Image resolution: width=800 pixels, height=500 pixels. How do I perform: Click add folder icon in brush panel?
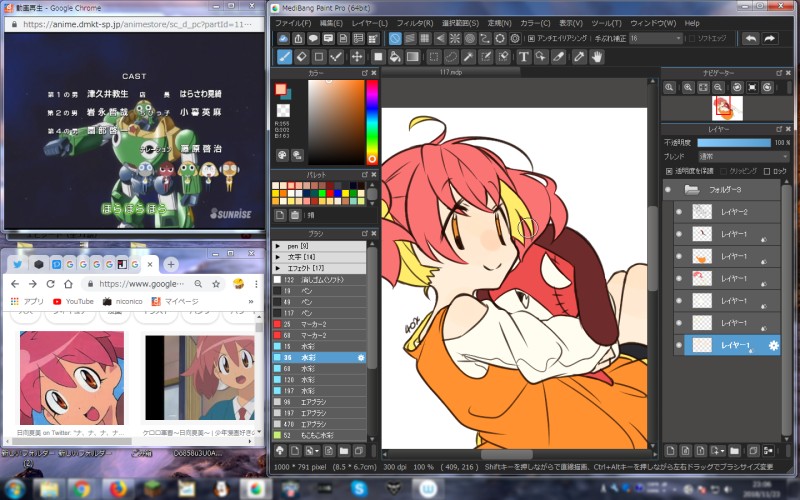click(344, 451)
